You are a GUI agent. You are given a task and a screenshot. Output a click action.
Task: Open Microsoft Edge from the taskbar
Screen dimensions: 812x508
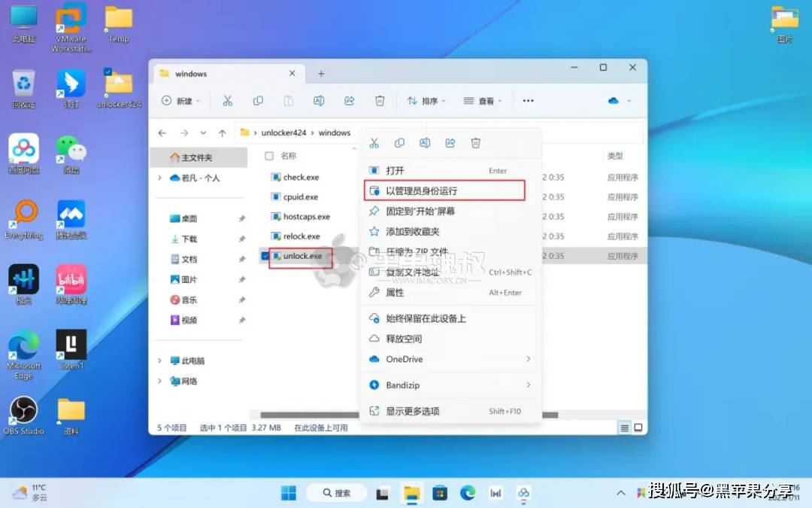[468, 493]
